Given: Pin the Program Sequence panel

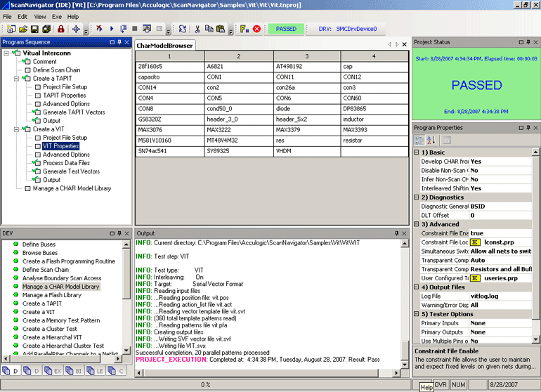Looking at the screenshot, I should coord(119,42).
